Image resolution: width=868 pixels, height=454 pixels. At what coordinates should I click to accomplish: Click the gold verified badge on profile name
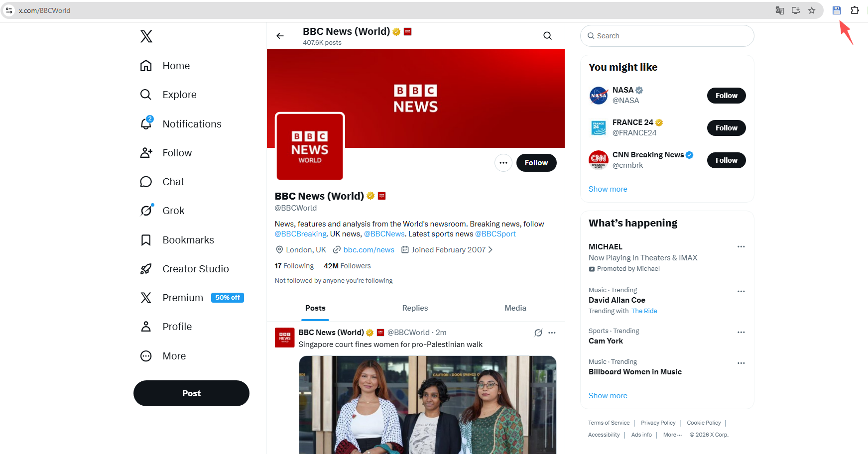[x=371, y=196]
